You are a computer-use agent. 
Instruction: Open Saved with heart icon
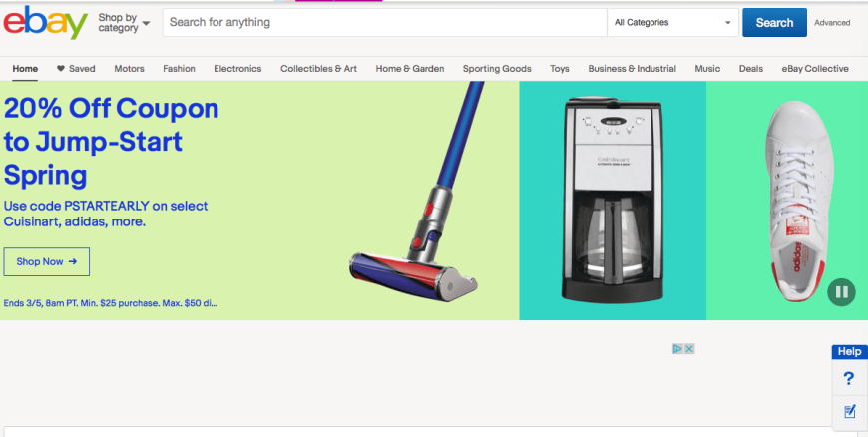pos(76,69)
